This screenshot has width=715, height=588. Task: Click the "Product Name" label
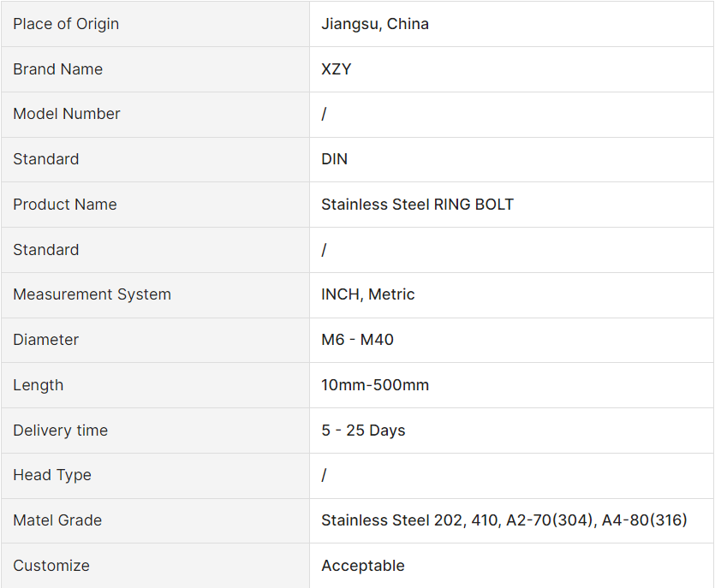click(x=65, y=205)
